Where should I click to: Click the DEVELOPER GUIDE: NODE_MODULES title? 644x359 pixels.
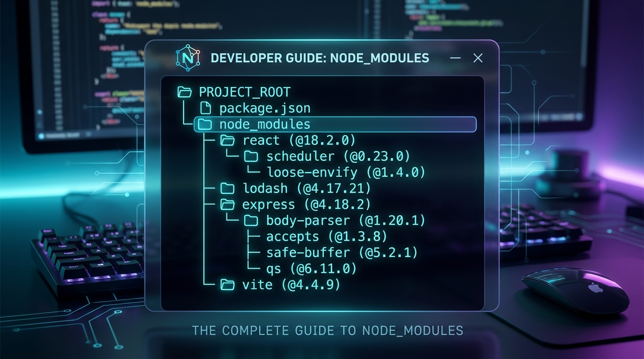[x=320, y=58]
